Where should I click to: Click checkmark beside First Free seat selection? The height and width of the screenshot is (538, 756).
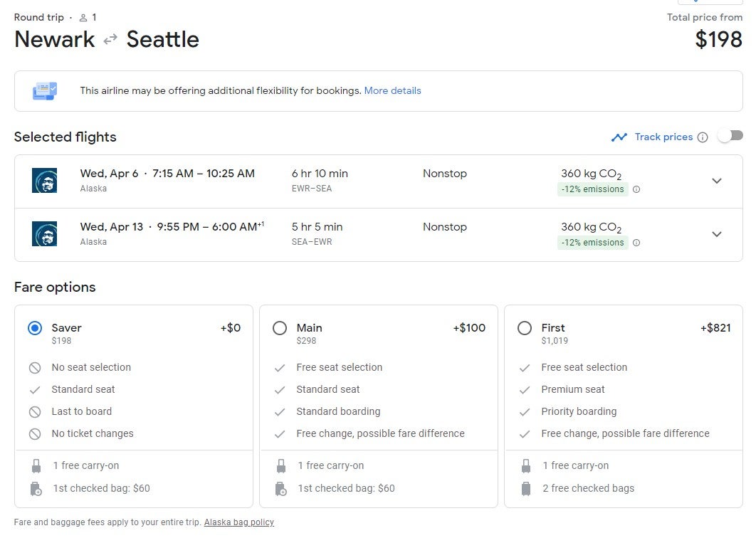tap(525, 368)
